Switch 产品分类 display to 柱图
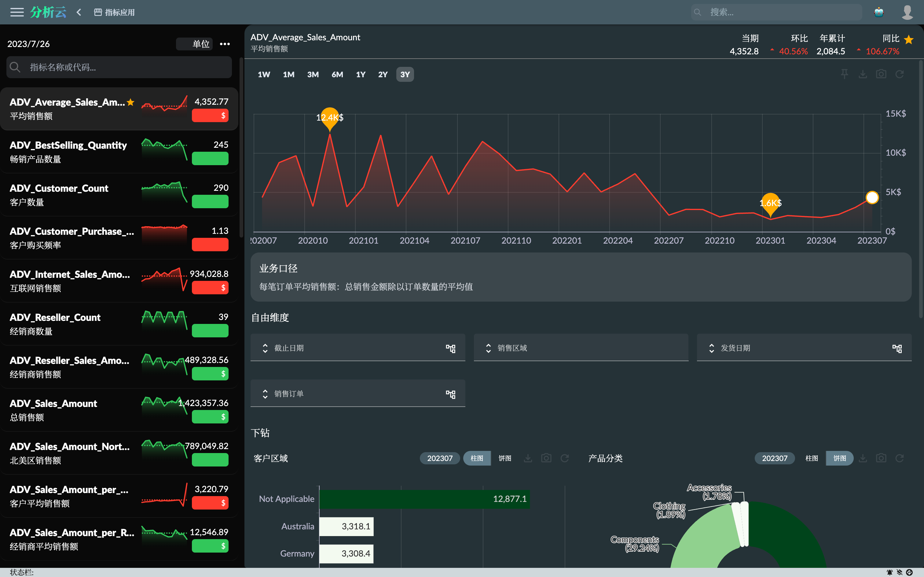This screenshot has height=577, width=924. point(812,458)
